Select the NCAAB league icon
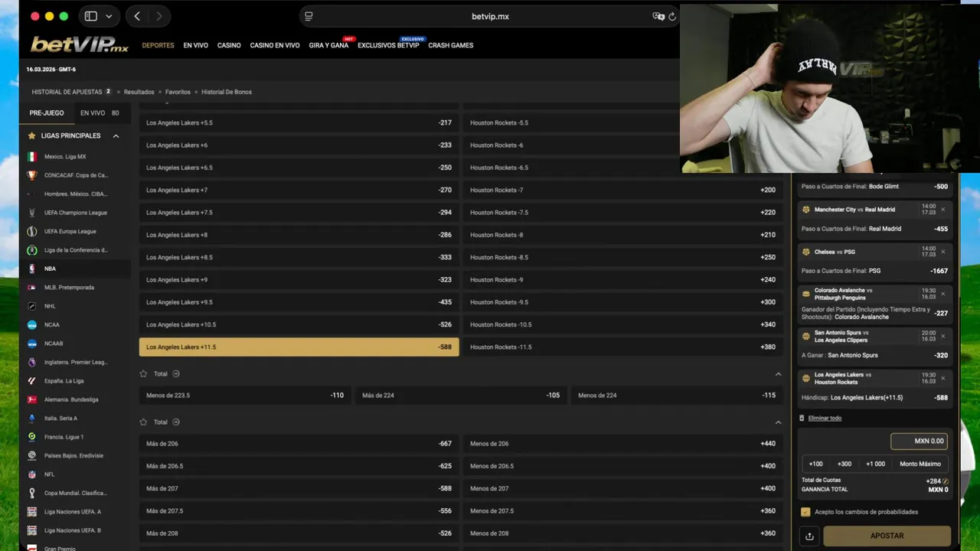Image resolution: width=980 pixels, height=551 pixels. 31,344
